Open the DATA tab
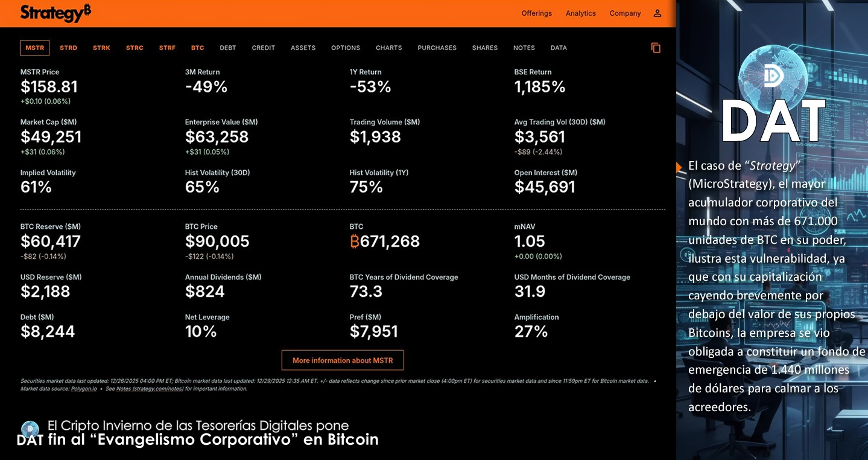This screenshot has height=460, width=868. point(558,48)
